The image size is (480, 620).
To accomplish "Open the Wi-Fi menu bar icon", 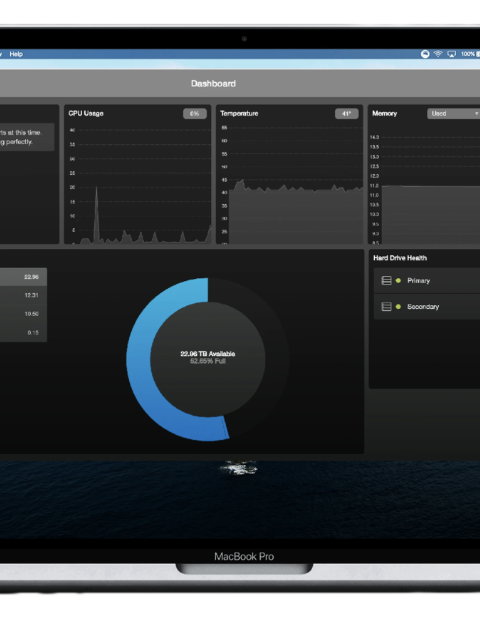I will 438,54.
